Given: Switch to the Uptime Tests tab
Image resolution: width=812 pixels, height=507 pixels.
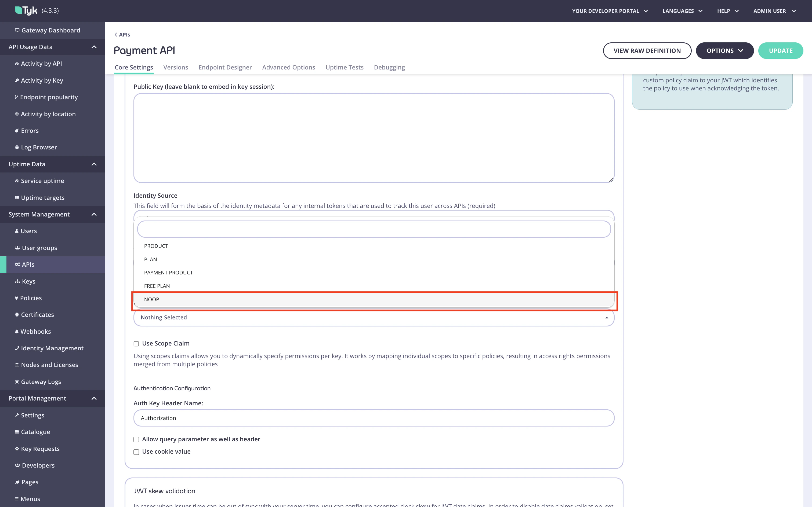Looking at the screenshot, I should pos(344,67).
